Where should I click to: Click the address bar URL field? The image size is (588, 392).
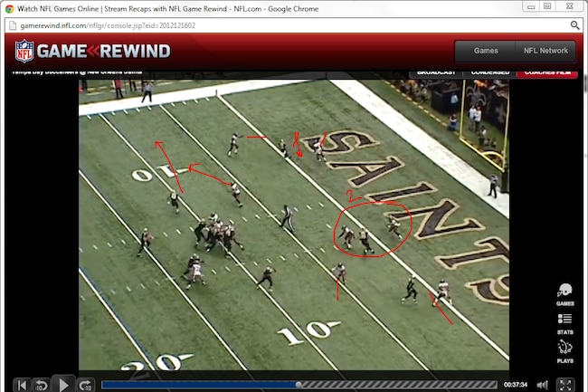tap(292, 25)
